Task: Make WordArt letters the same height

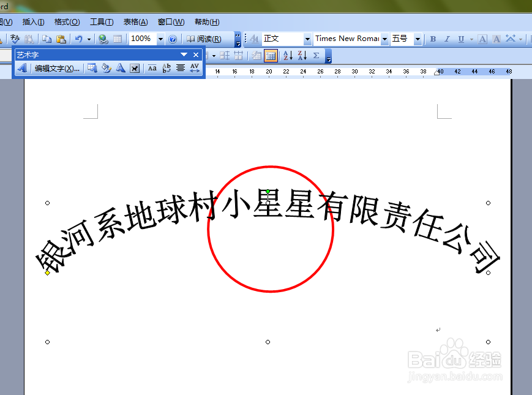Action: (152, 68)
